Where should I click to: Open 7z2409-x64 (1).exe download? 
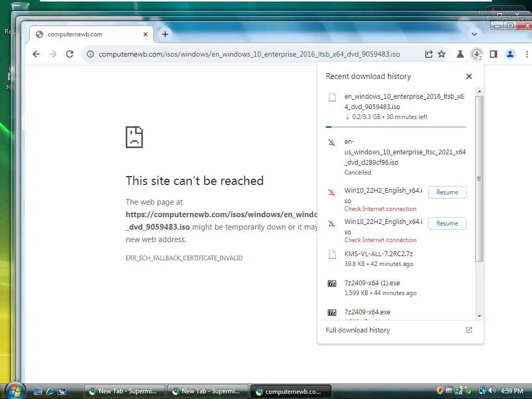pyautogui.click(x=396, y=288)
